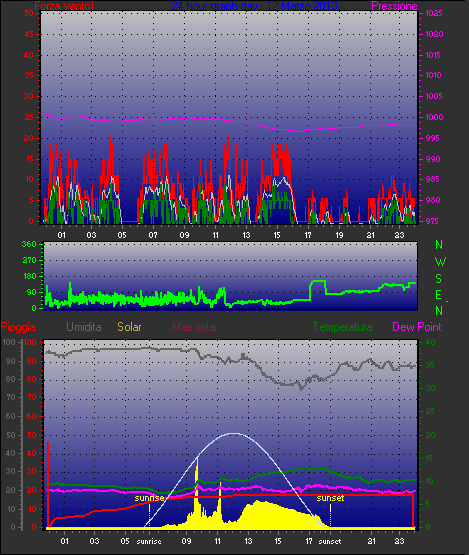The height and width of the screenshot is (555, 469).
Task: Click the Umidita legend label
Action: pyautogui.click(x=84, y=327)
